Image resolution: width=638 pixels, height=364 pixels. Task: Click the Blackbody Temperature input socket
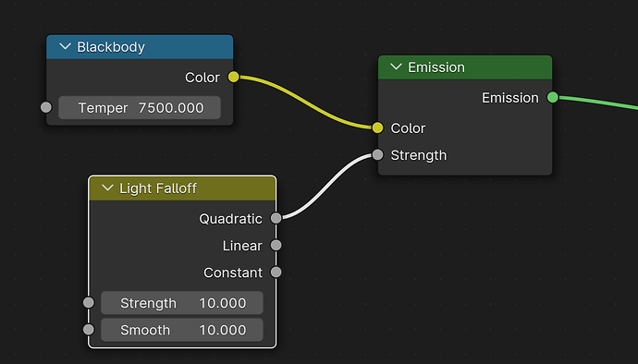point(46,107)
